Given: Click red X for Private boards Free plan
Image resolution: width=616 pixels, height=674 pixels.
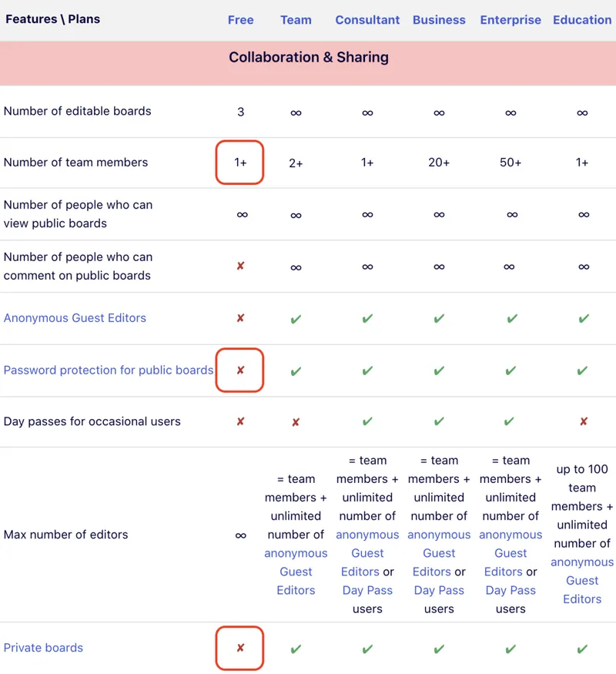Looking at the screenshot, I should tap(240, 649).
